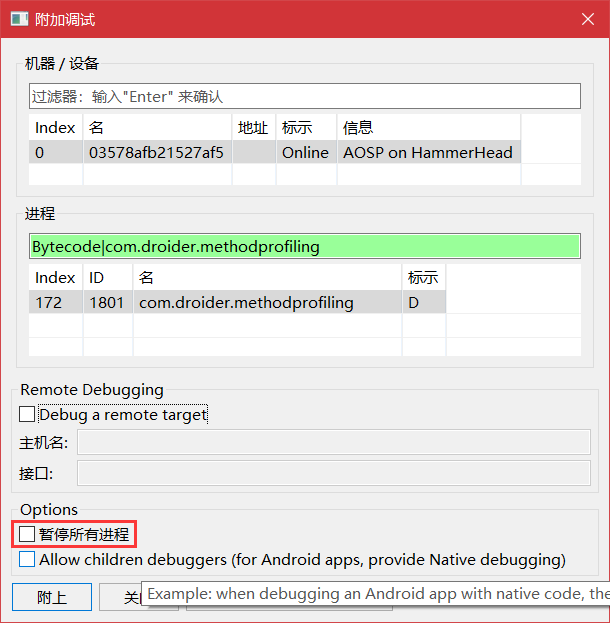The height and width of the screenshot is (623, 610).
Task: Select process com.droider.methodprofiling row
Action: [237, 302]
